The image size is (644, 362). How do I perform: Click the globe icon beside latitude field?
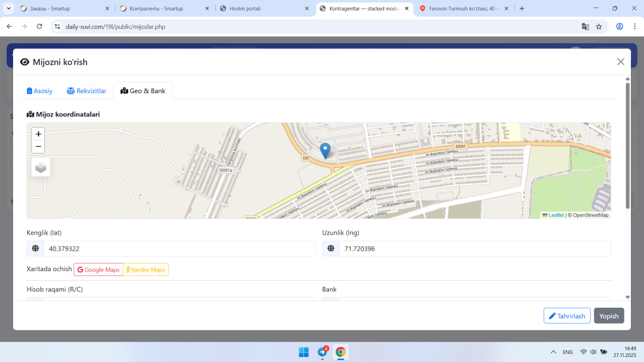[x=35, y=248]
